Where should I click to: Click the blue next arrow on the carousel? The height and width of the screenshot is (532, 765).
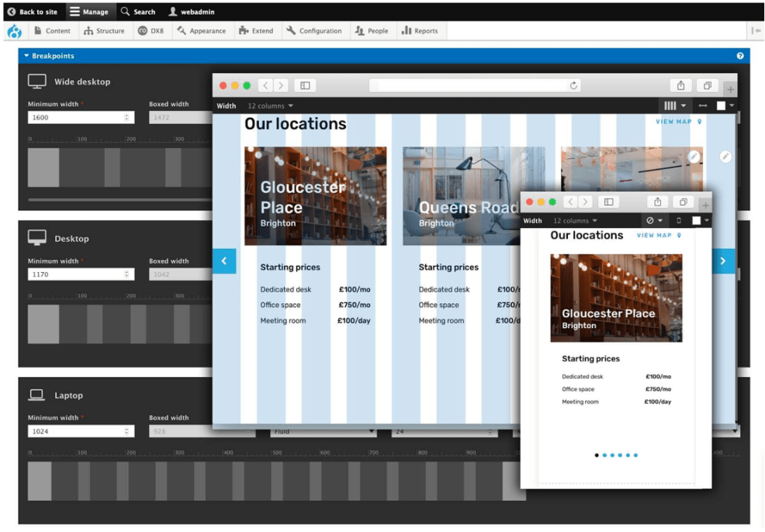(x=723, y=261)
